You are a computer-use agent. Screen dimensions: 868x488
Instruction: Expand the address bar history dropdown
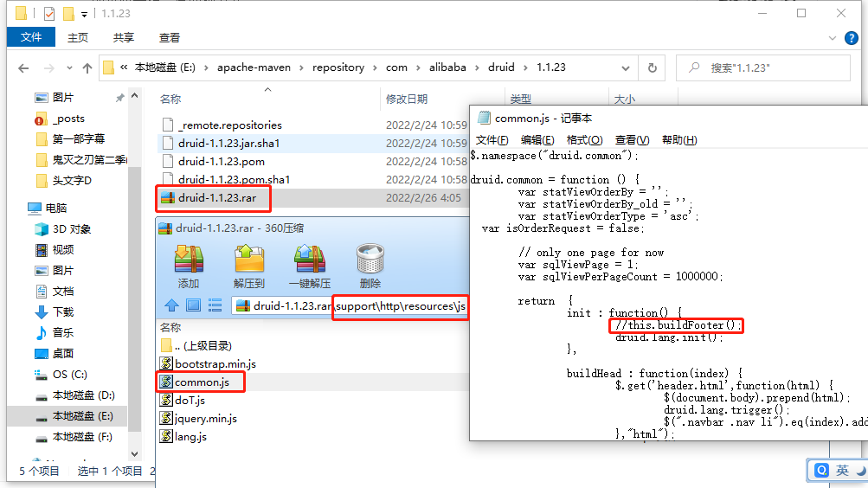tap(626, 68)
